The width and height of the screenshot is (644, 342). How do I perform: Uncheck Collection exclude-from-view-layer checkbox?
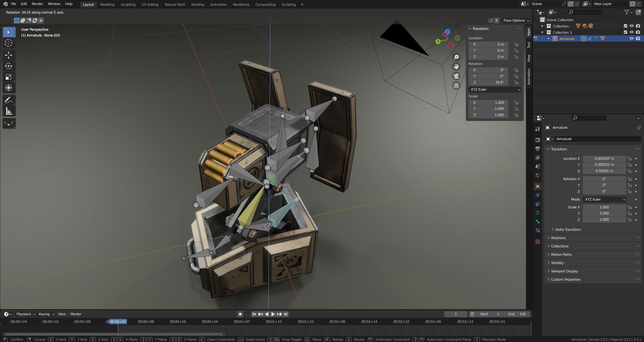coord(625,26)
